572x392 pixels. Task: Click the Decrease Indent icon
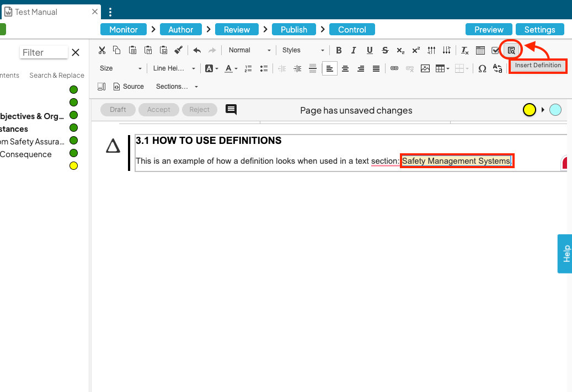(282, 68)
